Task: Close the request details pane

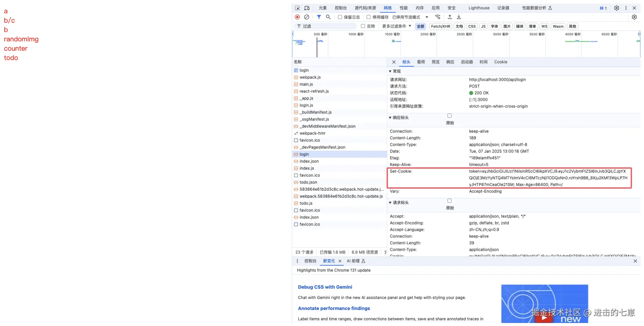Action: coord(394,62)
